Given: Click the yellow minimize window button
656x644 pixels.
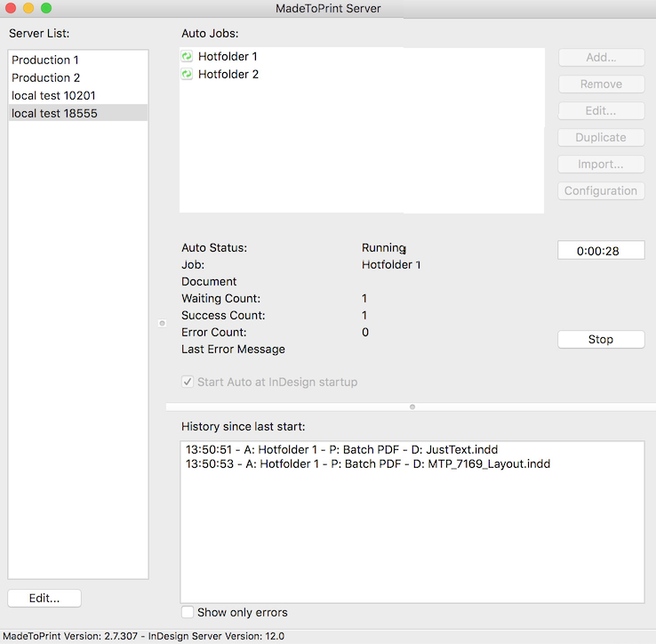Looking at the screenshot, I should pos(28,8).
